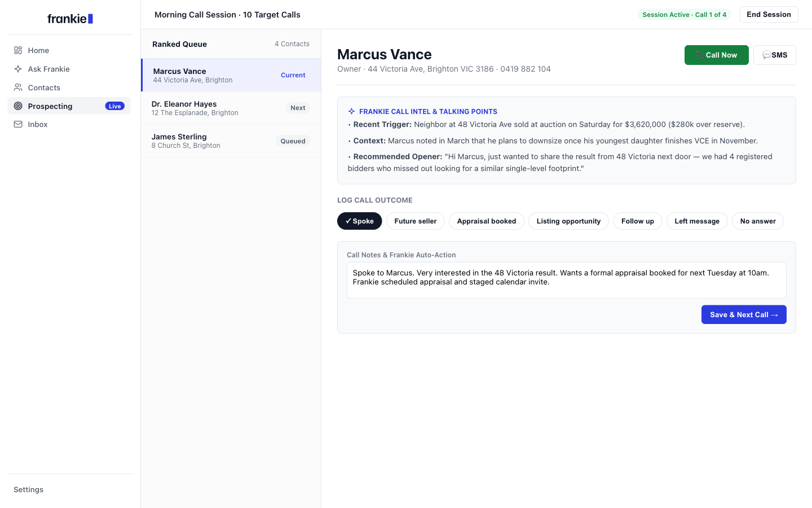Screen dimensions: 812x508
Task: Click the owner address and phone line
Action: click(x=444, y=69)
